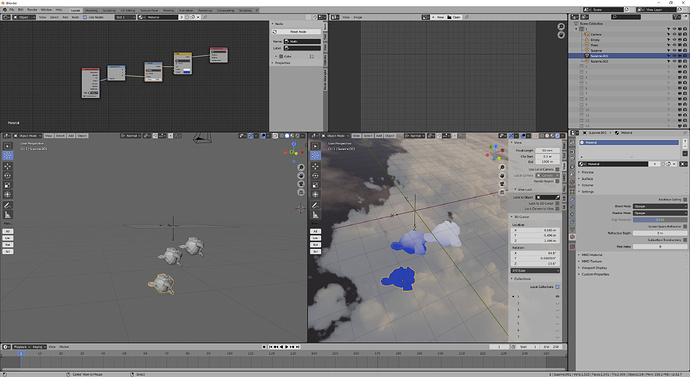Select the Scale tool in left 3D viewport

7,185
